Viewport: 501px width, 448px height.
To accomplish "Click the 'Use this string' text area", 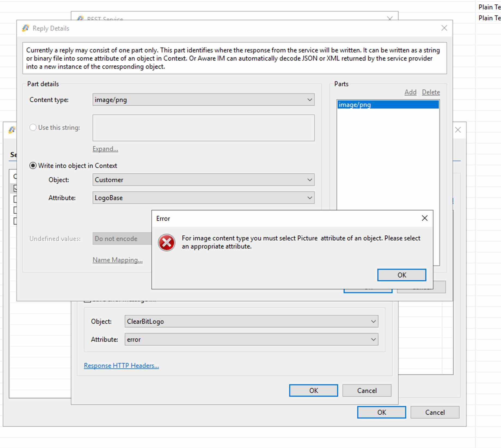I will pos(203,128).
